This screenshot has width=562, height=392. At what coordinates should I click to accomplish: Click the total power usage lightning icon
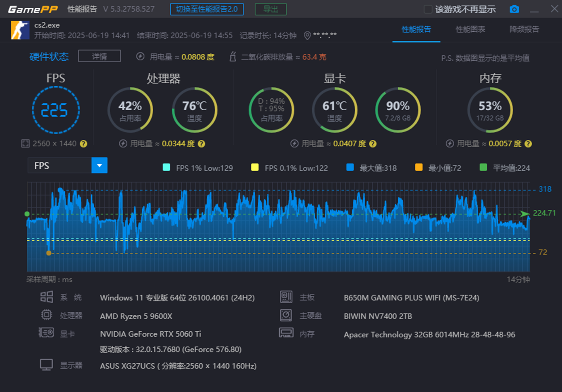140,57
